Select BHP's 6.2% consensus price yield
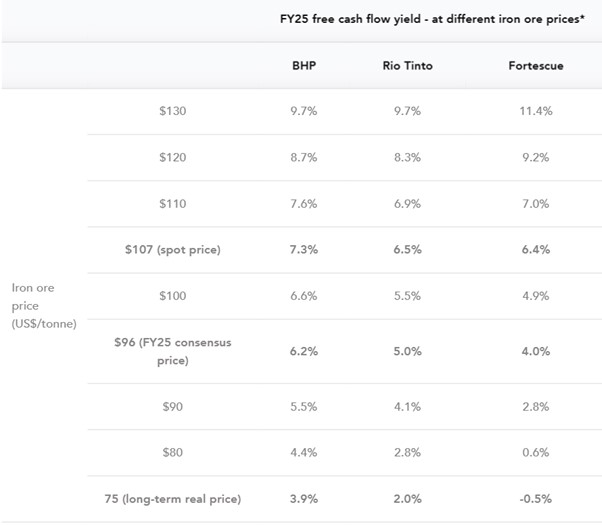Image resolution: width=602 pixels, height=525 pixels. click(304, 351)
